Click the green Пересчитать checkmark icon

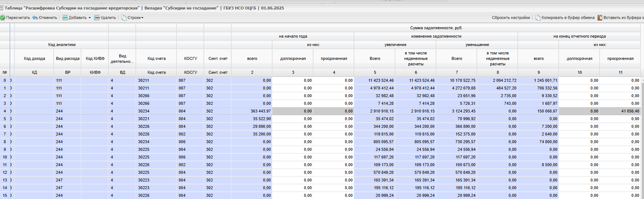point(3,18)
